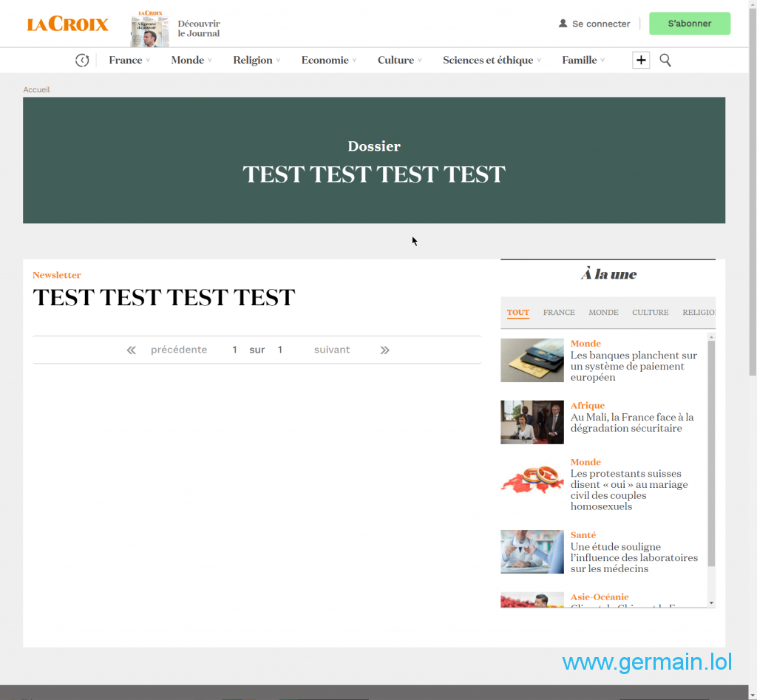Screen dimensions: 757x700
Task: Click the suivant pagination link
Action: click(332, 350)
